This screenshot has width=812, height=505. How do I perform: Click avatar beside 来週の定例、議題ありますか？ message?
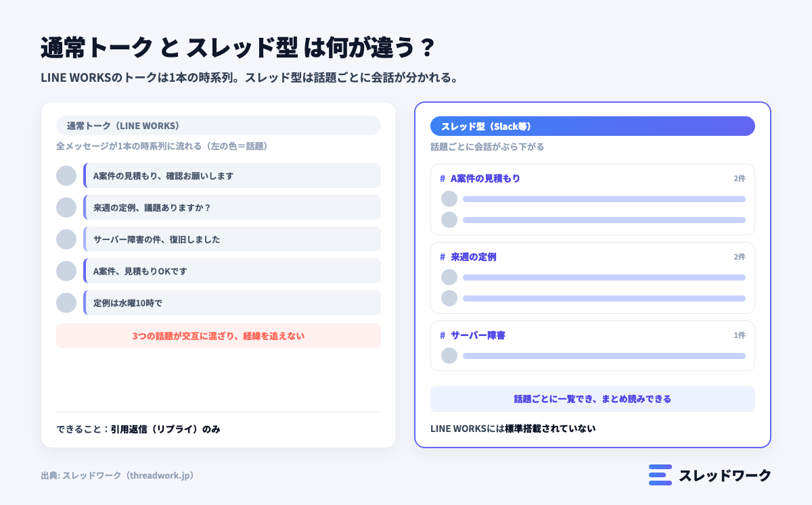pos(66,208)
